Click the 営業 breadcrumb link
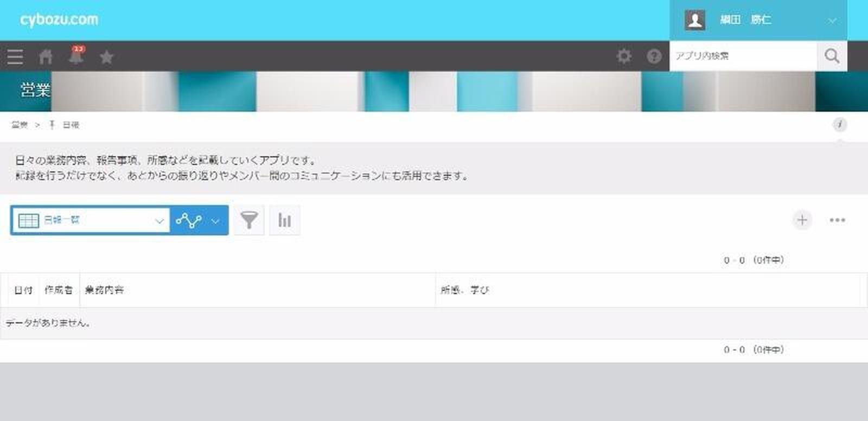This screenshot has width=868, height=421. 20,125
